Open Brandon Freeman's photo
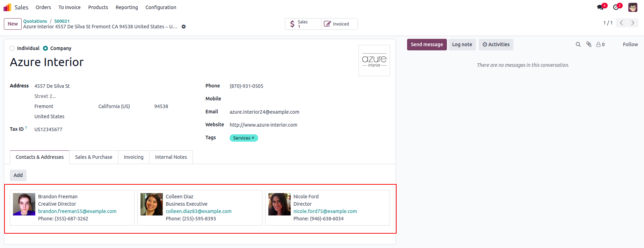 (x=24, y=204)
